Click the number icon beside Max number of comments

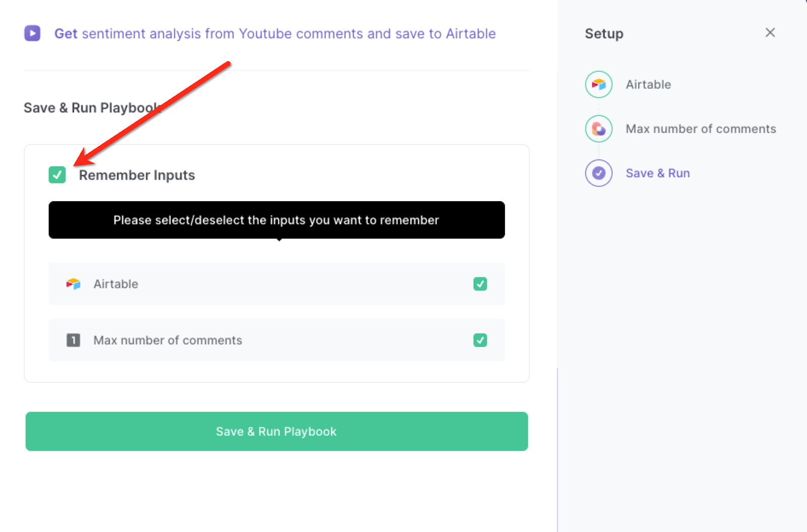point(73,340)
